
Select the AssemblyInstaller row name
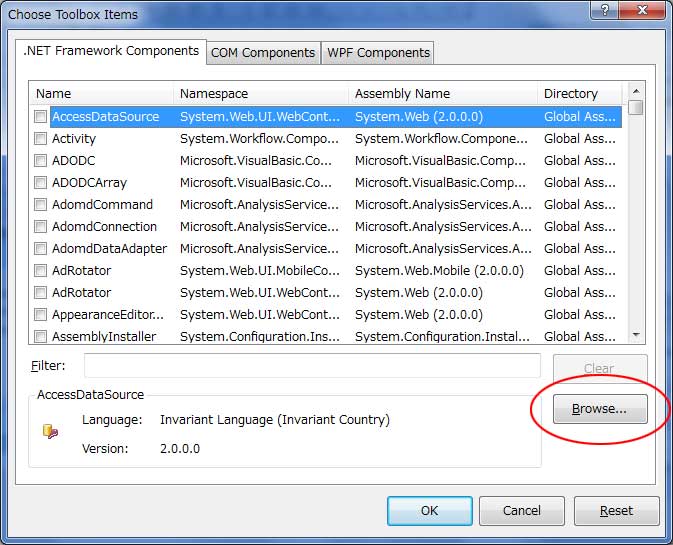pyautogui.click(x=104, y=336)
